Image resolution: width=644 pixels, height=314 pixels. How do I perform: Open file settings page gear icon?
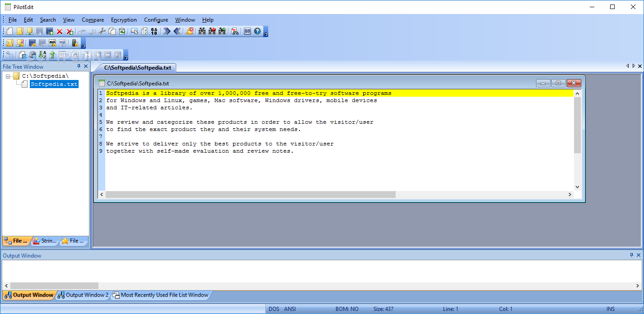(x=22, y=55)
